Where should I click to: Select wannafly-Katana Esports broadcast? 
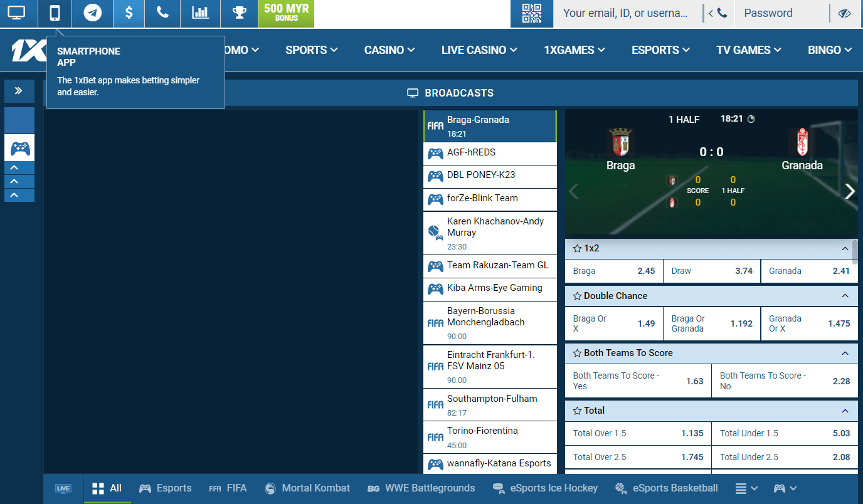point(490,464)
